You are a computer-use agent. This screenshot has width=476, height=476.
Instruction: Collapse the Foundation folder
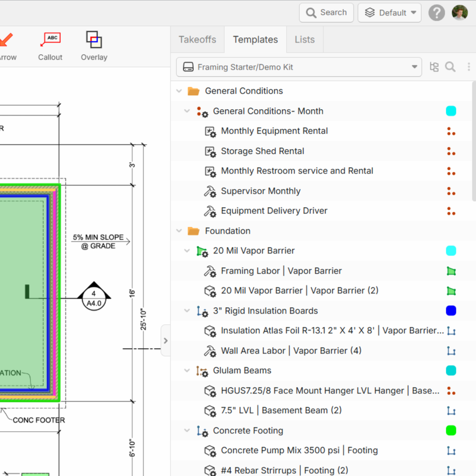pyautogui.click(x=179, y=231)
